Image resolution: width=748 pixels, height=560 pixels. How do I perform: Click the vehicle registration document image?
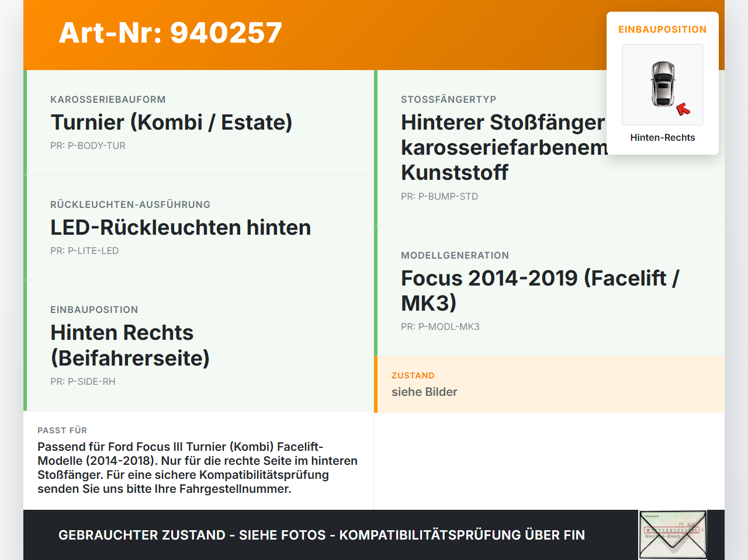pos(673,535)
